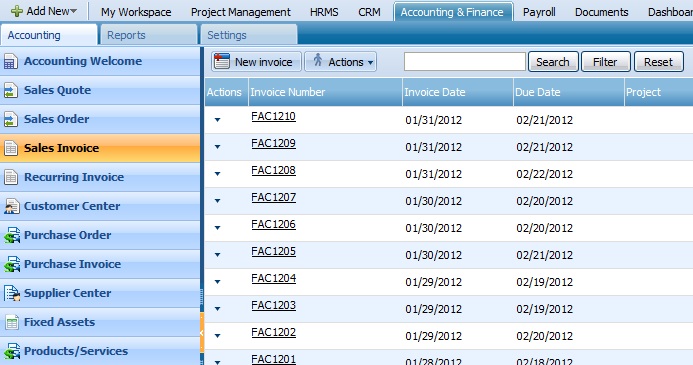Click the New invoice calendar icon
The image size is (693, 365).
pos(222,61)
